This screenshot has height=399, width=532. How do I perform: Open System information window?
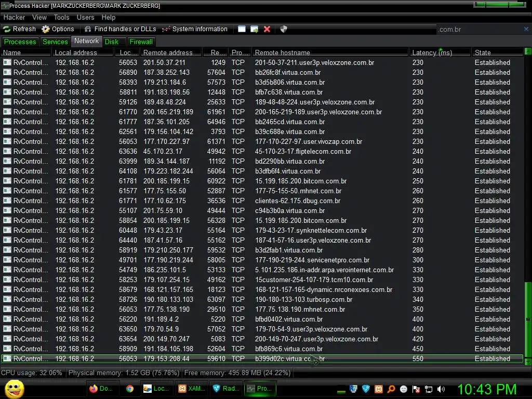(194, 29)
